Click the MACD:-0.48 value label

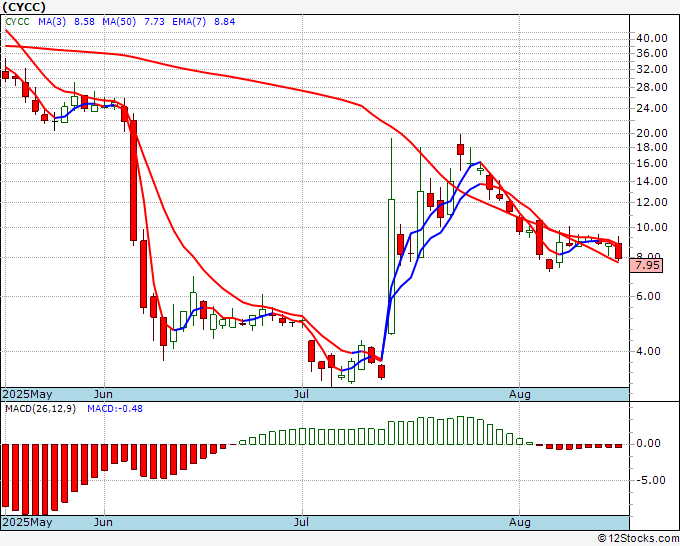coord(115,409)
